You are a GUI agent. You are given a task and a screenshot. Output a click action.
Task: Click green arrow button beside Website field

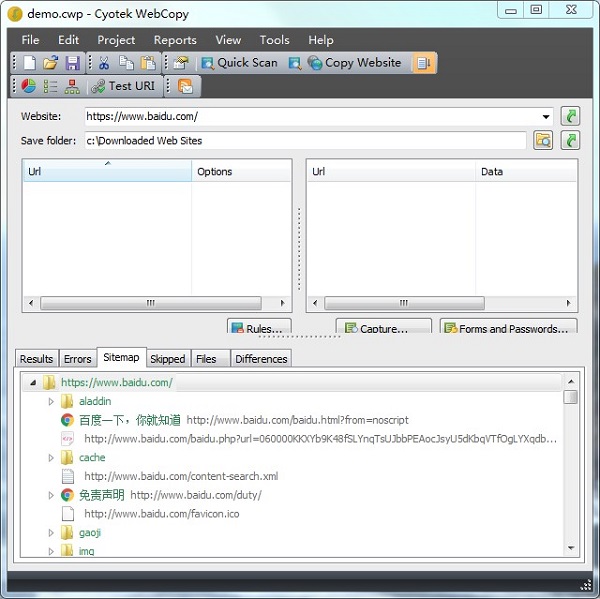click(x=570, y=116)
